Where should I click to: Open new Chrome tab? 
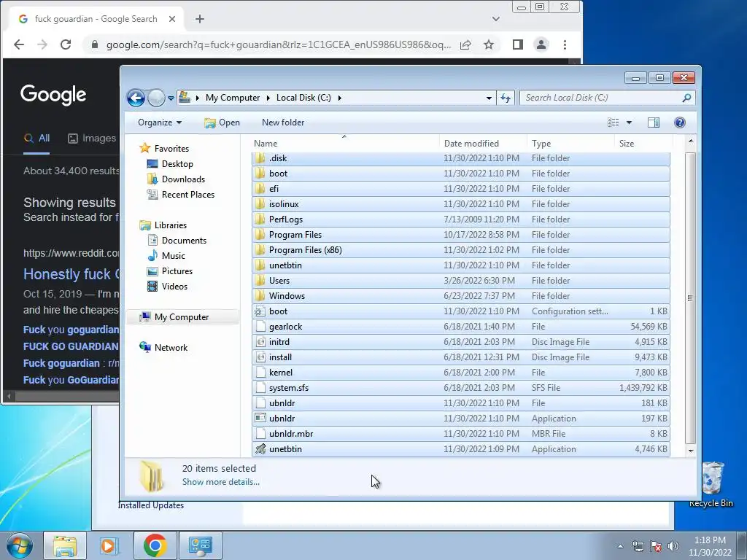[200, 19]
